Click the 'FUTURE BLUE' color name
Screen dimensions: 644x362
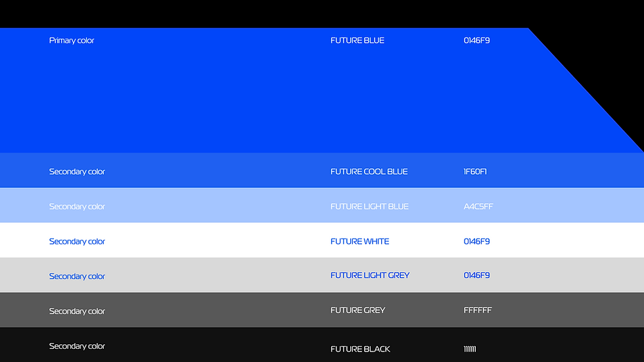[x=357, y=40]
